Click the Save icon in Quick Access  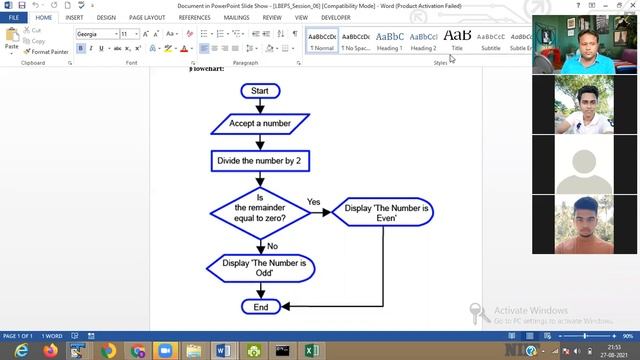(22, 5)
